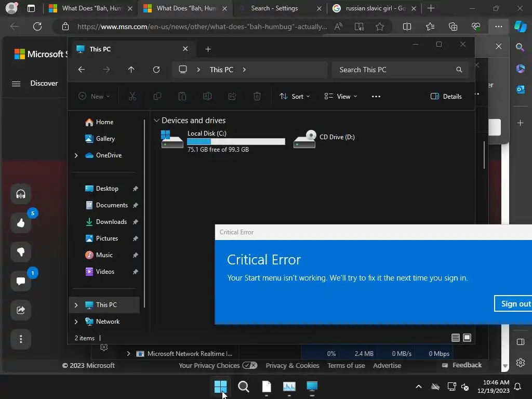Viewport: 532px width, 399px height.
Task: Expand the Network tree node
Action: pyautogui.click(x=76, y=322)
